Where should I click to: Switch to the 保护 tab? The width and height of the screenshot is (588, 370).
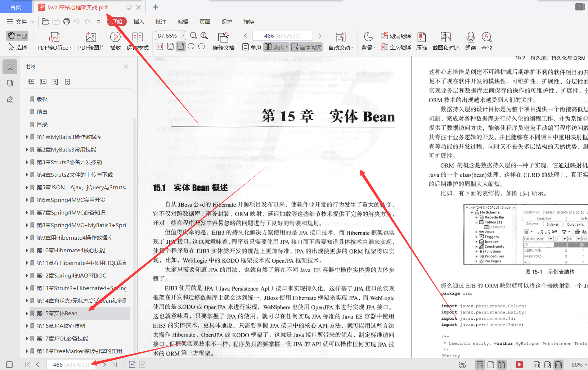point(227,22)
